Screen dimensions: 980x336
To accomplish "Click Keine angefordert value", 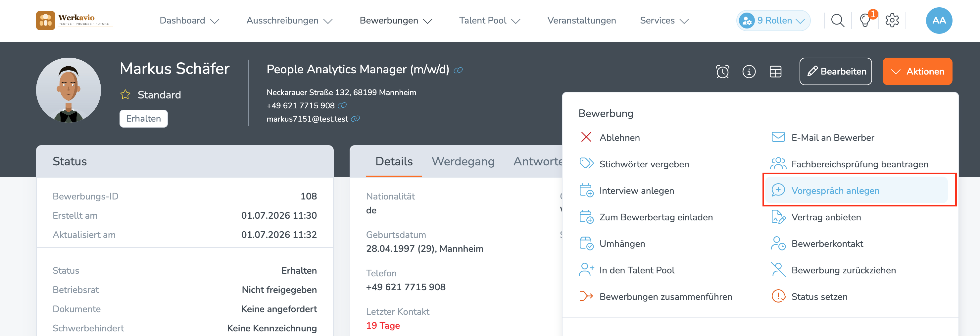I will [x=279, y=309].
